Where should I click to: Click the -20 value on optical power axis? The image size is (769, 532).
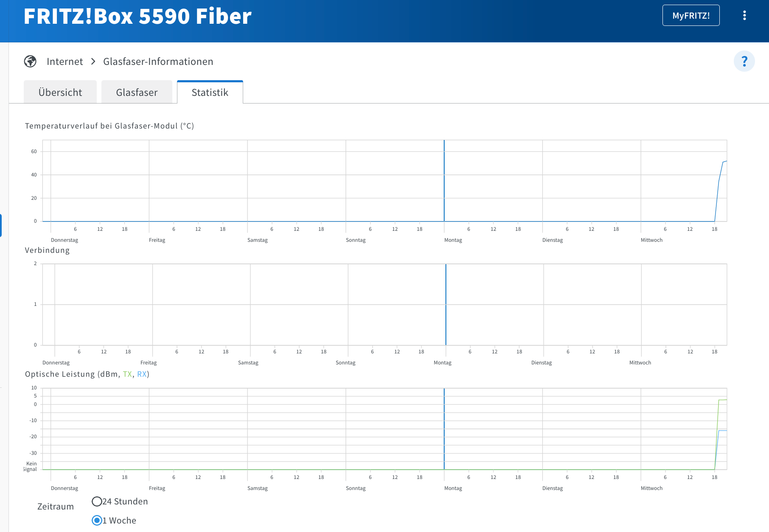point(33,437)
